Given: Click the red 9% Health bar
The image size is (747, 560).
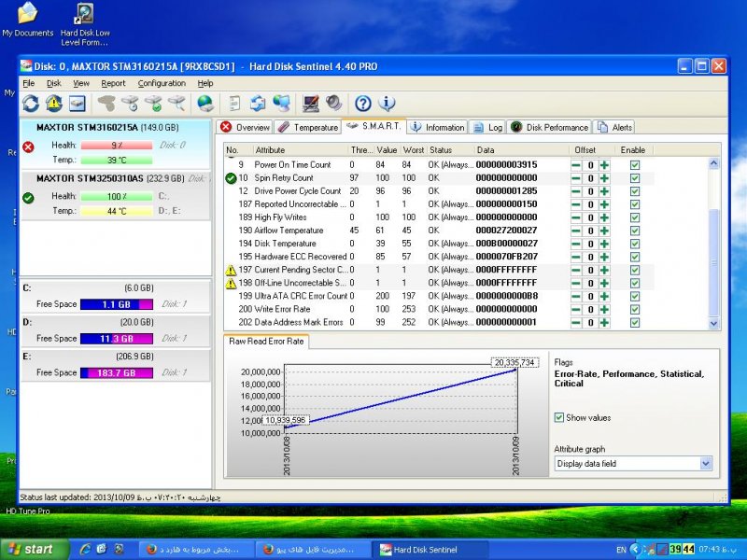Looking at the screenshot, I should click(x=117, y=146).
